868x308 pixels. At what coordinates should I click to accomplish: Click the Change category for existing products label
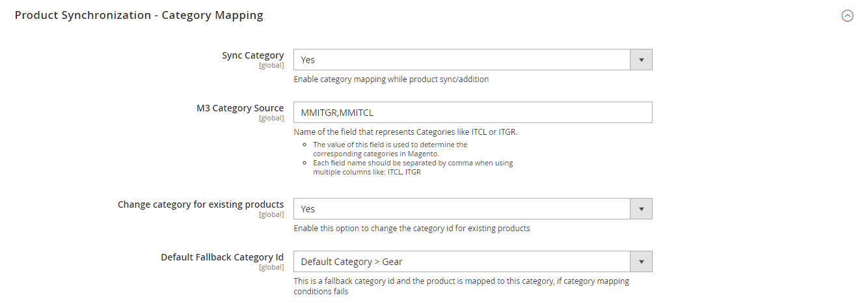coord(200,204)
